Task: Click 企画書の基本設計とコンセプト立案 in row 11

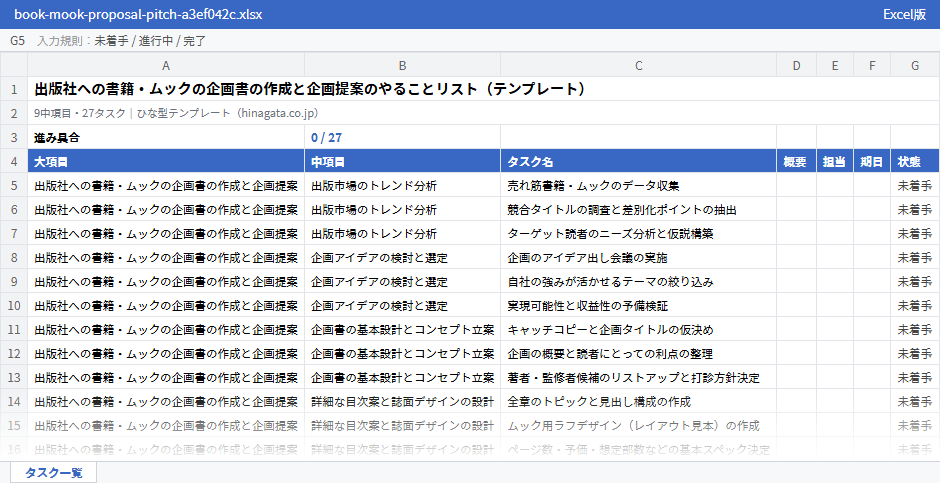Action: (x=402, y=329)
